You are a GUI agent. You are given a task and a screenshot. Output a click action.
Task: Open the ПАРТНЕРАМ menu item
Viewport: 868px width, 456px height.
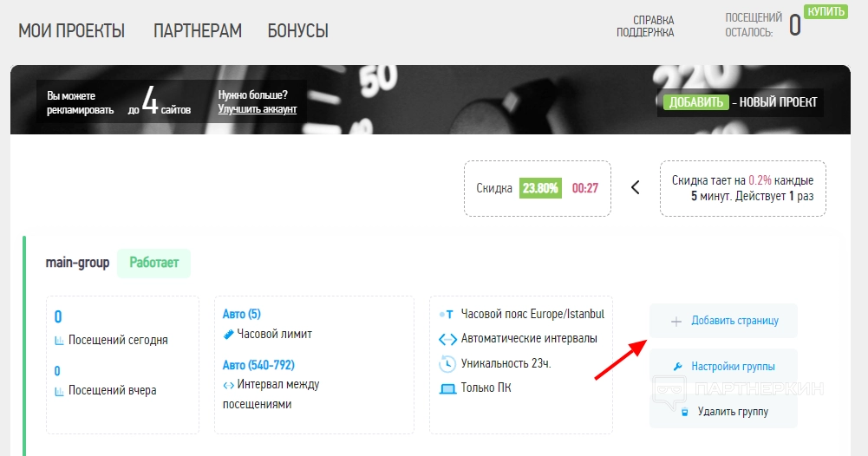pos(198,30)
